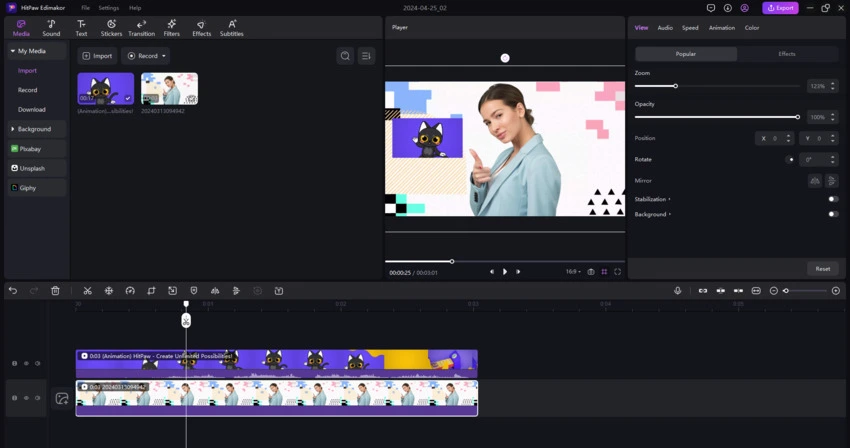
Task: Click the Export button
Action: tap(780, 8)
